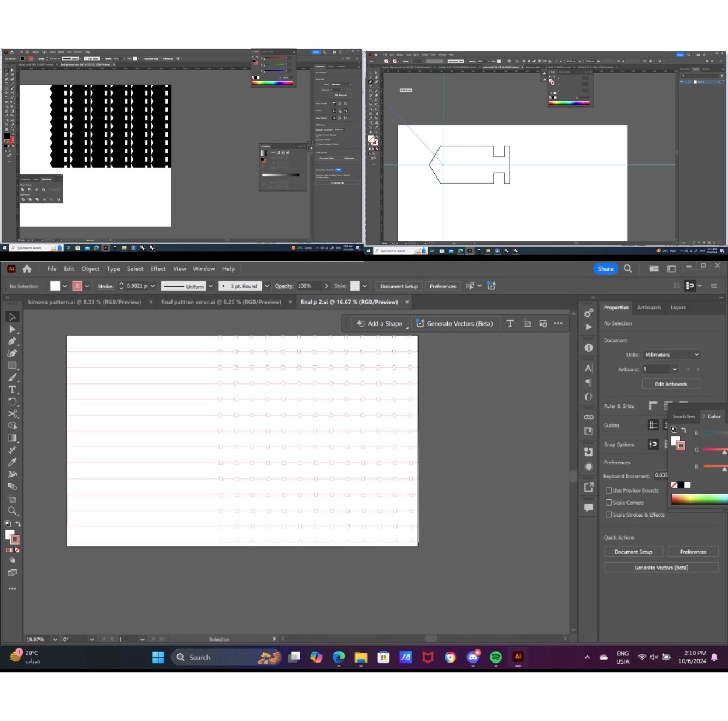This screenshot has height=721, width=728.
Task: Open Illustrator Home screen icon
Action: pyautogui.click(x=27, y=269)
